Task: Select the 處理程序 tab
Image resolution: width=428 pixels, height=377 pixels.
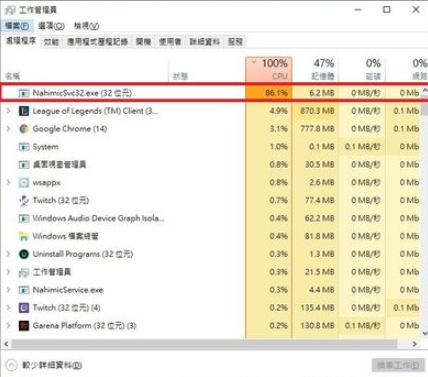Action: coord(21,41)
